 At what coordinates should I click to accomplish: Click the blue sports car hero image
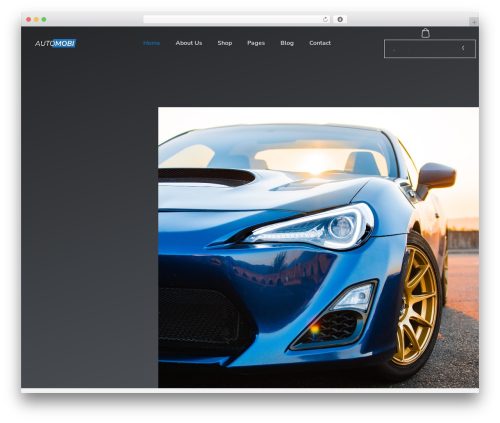click(318, 247)
